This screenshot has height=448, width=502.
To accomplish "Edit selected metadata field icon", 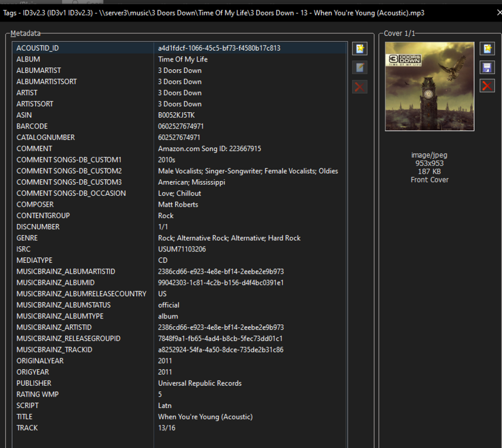I will 360,67.
